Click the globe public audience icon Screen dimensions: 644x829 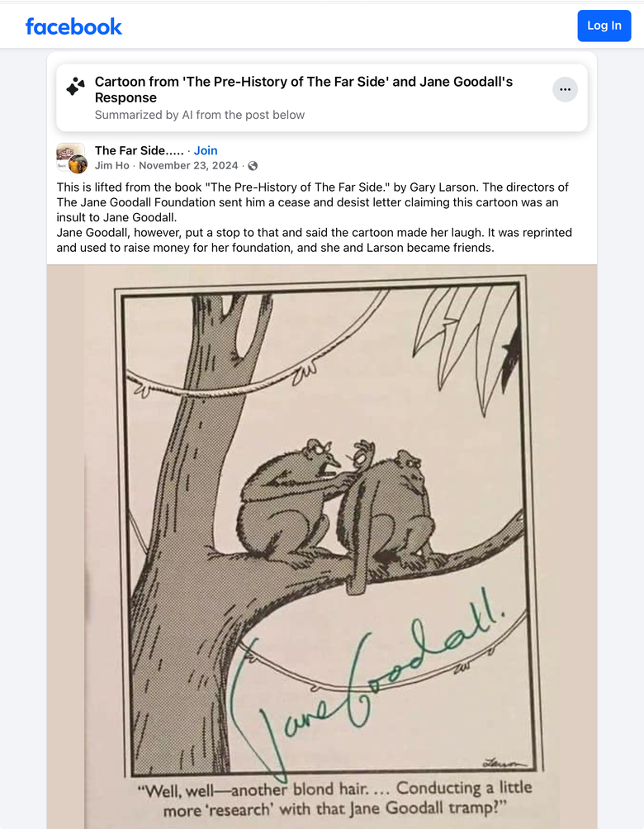coord(253,166)
